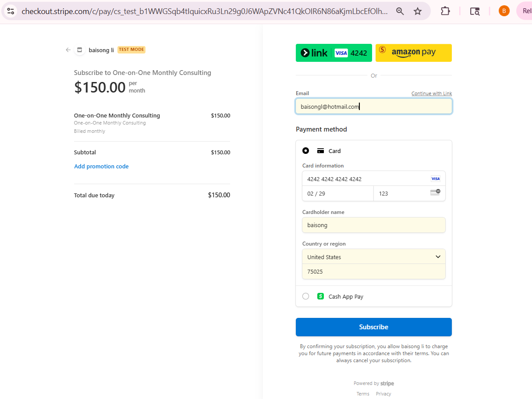
Task: Select the Card payment radio button
Action: (x=306, y=151)
